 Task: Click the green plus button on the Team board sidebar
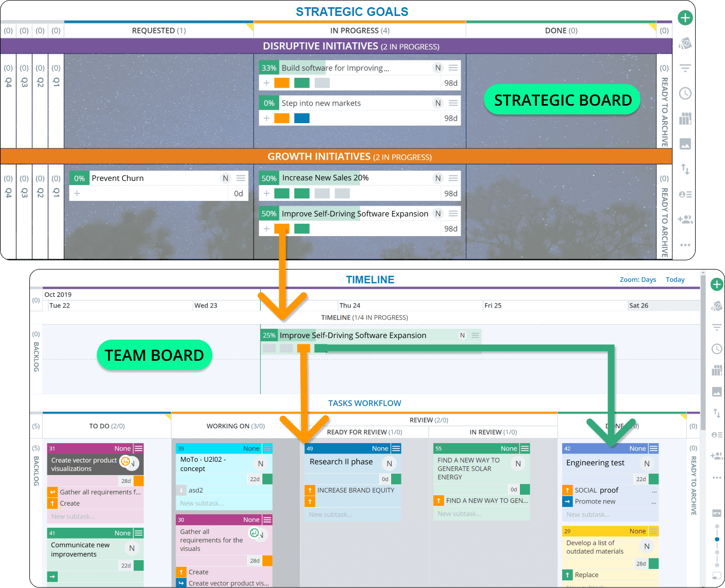[717, 284]
